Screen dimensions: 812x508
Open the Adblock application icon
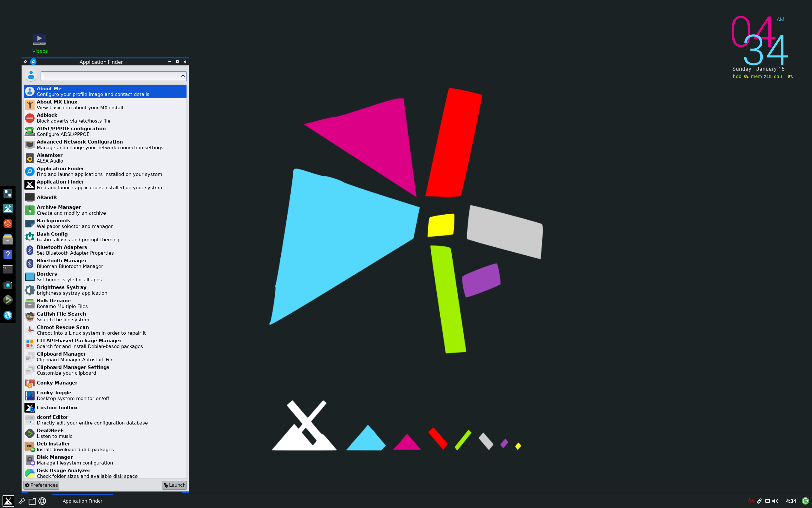pyautogui.click(x=29, y=118)
